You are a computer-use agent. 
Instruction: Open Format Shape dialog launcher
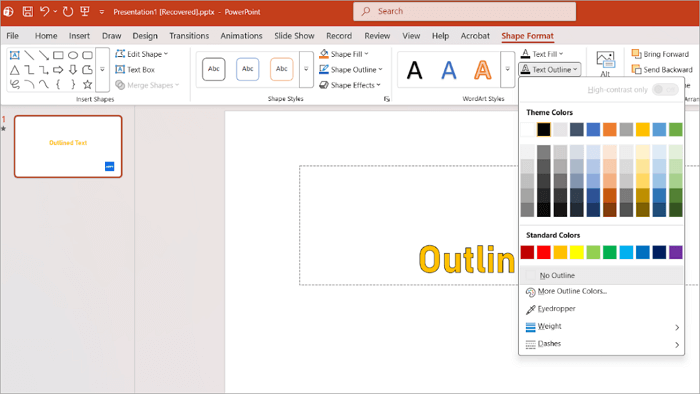coord(387,99)
